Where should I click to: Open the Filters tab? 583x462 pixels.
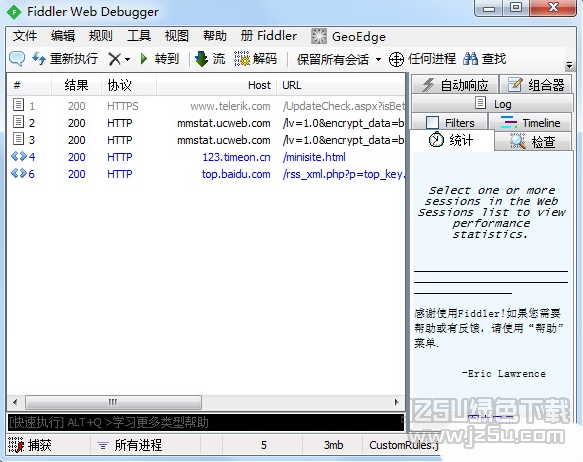click(x=450, y=122)
